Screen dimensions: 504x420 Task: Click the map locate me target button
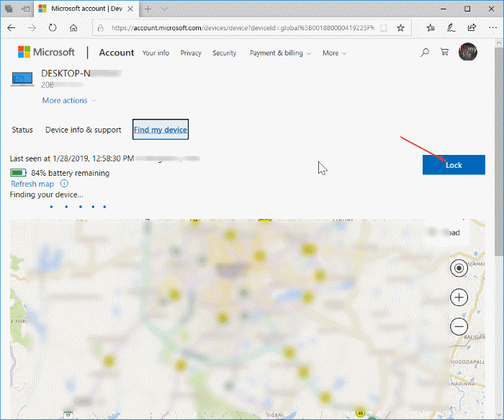459,268
